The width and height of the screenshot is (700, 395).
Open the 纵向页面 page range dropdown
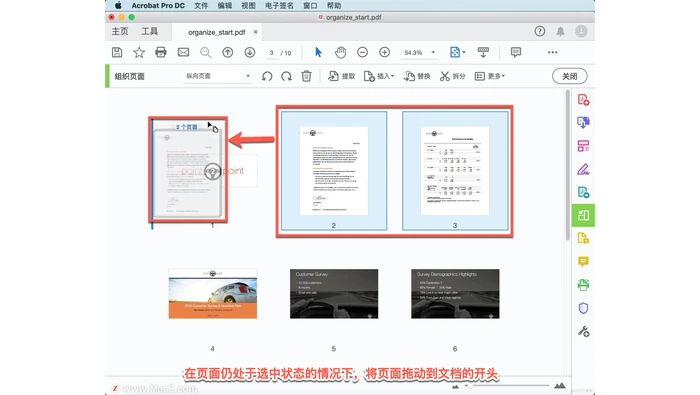(x=218, y=76)
